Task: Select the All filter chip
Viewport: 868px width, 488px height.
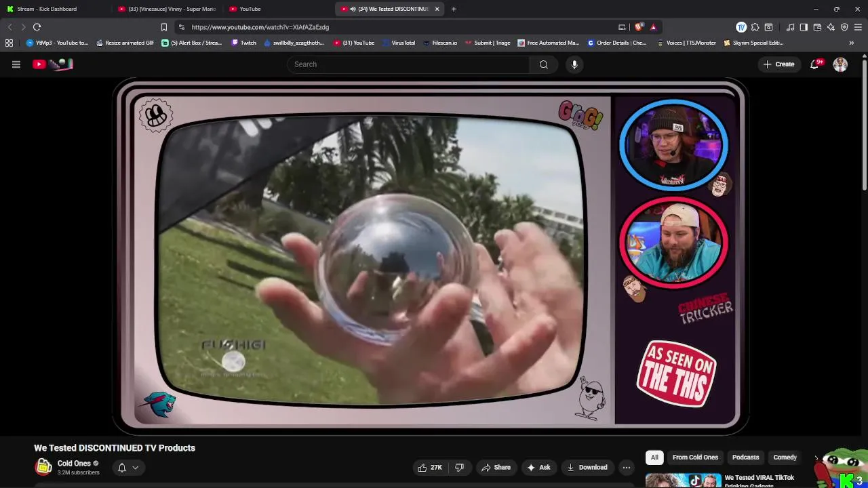Action: [x=654, y=457]
